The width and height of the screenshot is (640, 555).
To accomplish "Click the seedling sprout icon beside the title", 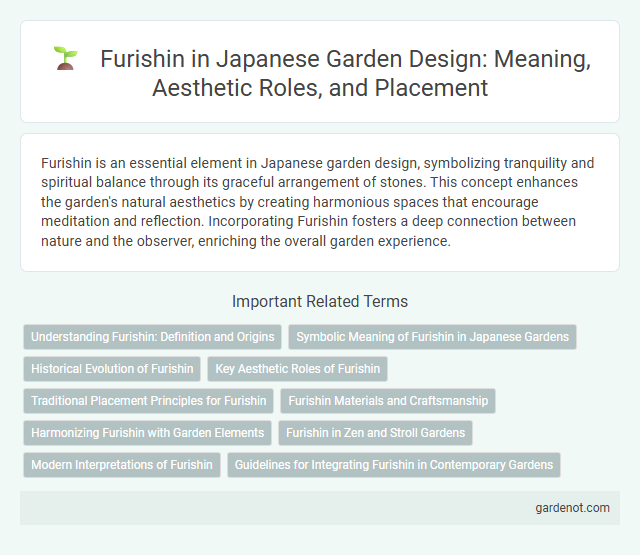I will pos(66,58).
